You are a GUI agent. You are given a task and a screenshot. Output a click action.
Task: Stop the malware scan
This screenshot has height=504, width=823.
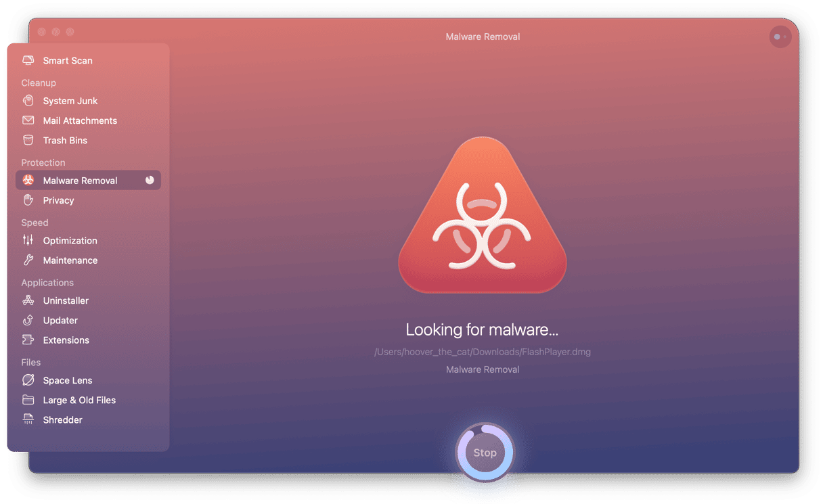[x=485, y=453]
